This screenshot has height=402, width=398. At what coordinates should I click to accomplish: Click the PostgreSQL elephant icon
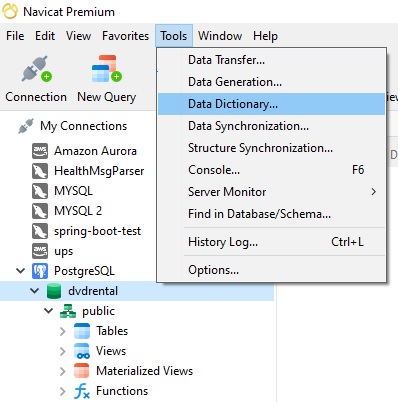point(40,271)
